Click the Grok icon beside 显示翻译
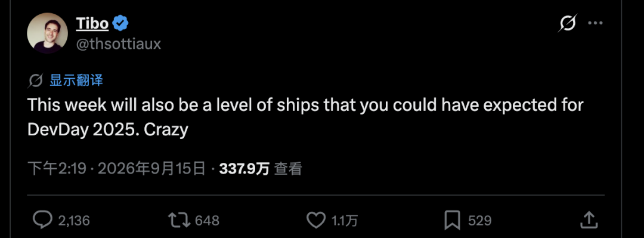 [x=36, y=81]
